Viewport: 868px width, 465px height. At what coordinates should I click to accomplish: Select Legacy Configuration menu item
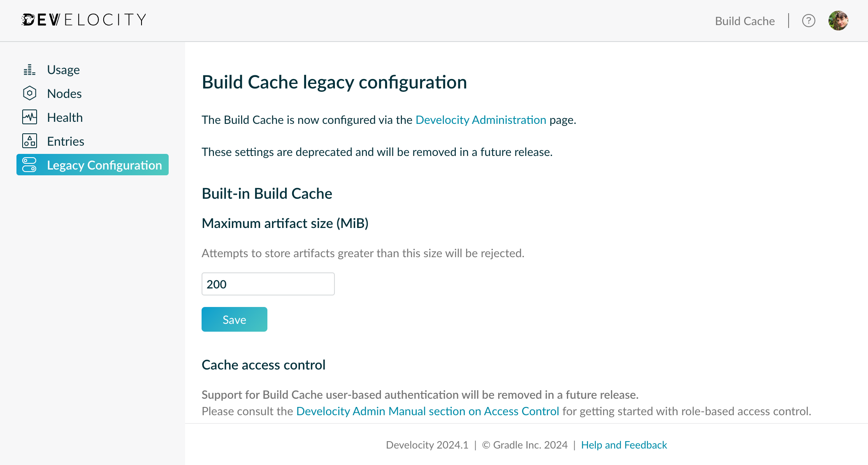[x=93, y=165]
